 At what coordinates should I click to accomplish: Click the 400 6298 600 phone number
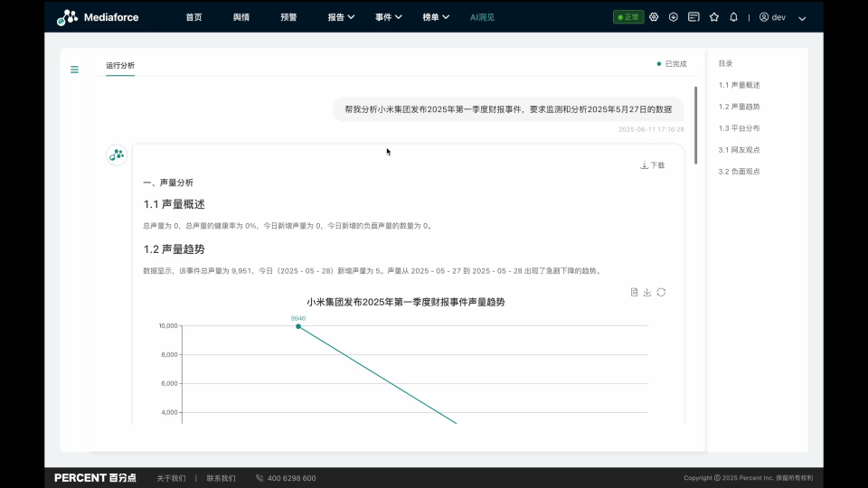(x=292, y=478)
